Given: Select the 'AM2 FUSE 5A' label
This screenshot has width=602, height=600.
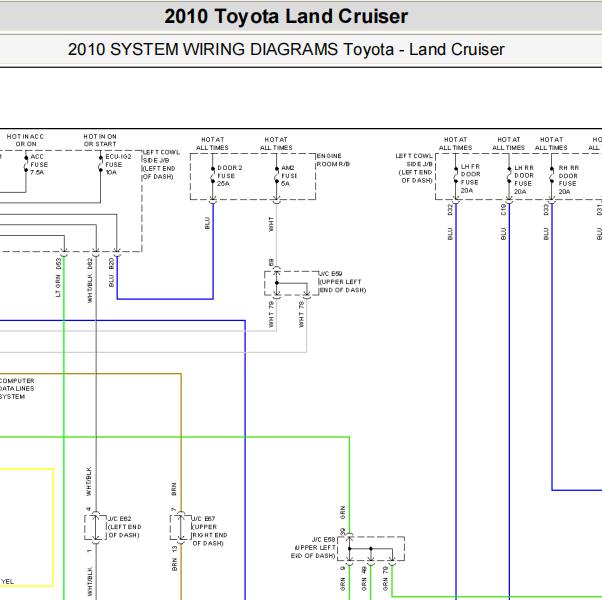Looking at the screenshot, I should pos(289,176).
